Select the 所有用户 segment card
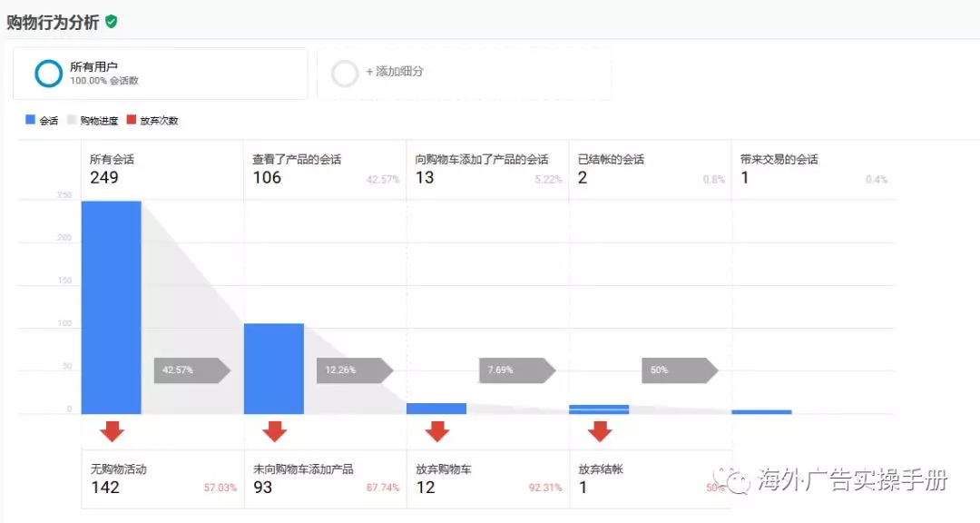 tap(160, 74)
